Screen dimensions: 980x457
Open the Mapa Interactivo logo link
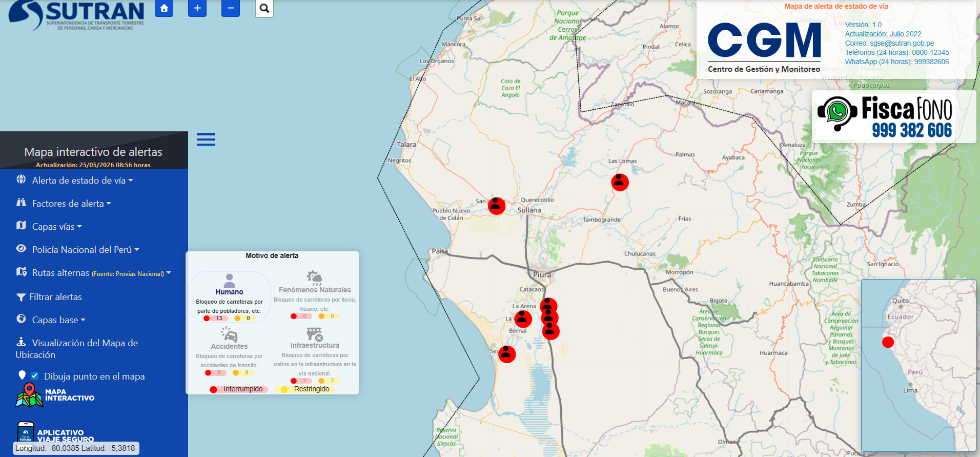pos(55,395)
